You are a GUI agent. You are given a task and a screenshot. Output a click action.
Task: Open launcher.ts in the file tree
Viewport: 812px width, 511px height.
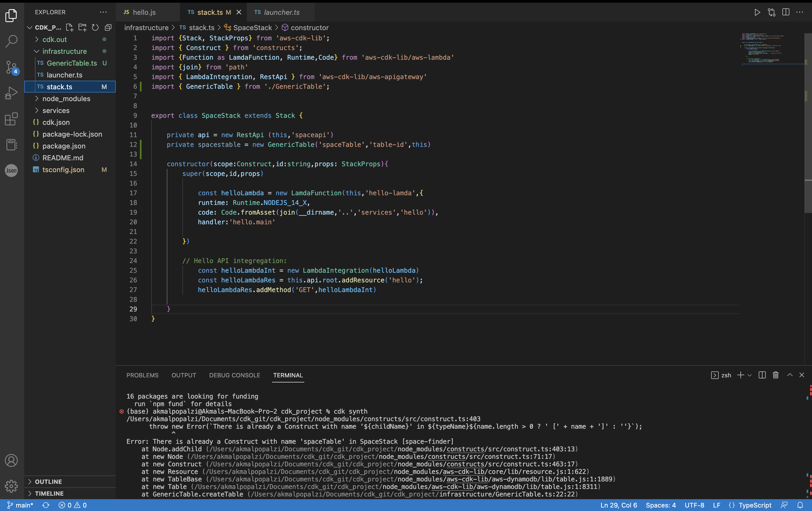click(70, 75)
